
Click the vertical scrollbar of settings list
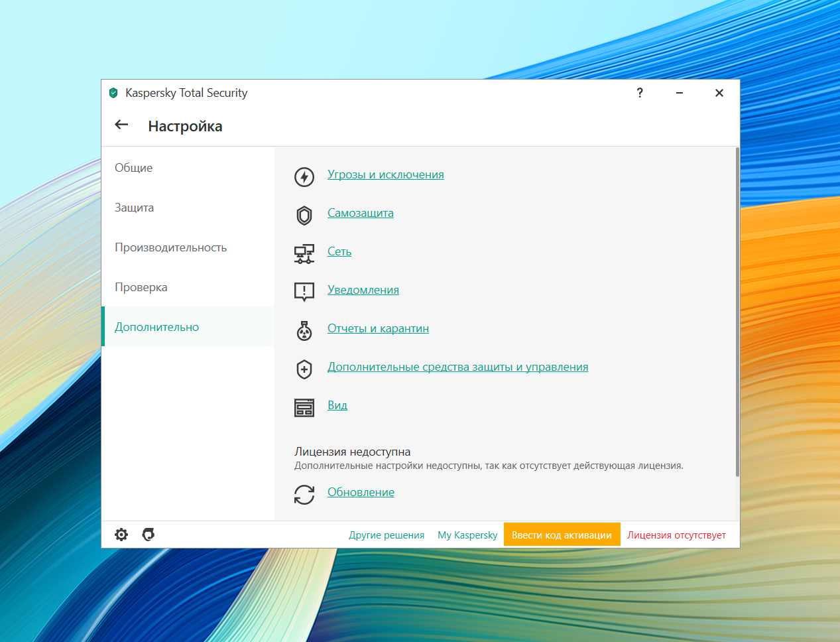(x=737, y=312)
